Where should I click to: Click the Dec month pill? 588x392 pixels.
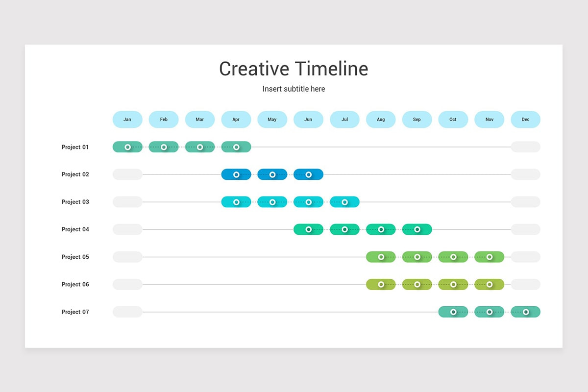[525, 120]
